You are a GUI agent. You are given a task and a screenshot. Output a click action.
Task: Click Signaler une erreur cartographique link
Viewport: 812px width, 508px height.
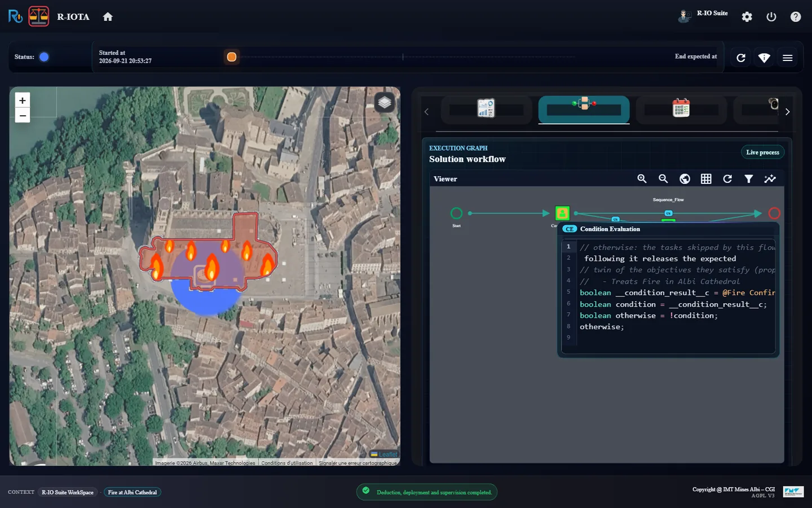(x=358, y=463)
